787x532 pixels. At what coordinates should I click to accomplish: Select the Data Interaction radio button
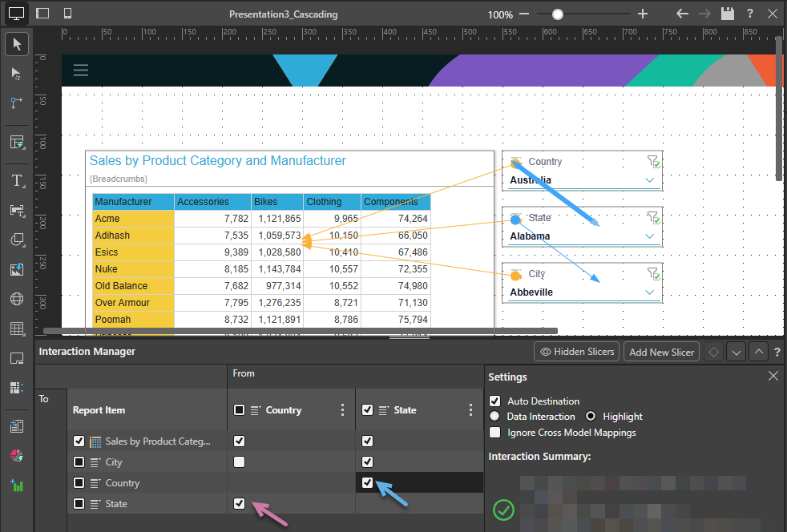pyautogui.click(x=494, y=416)
